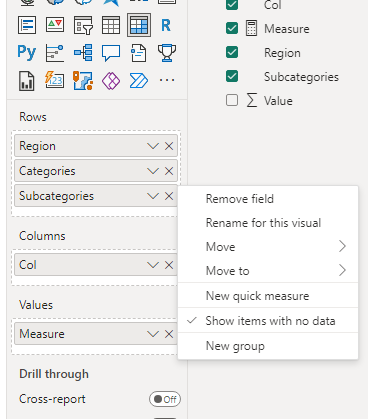The height and width of the screenshot is (419, 368).
Task: Select the Smart narrative document icon
Action: [x=139, y=53]
